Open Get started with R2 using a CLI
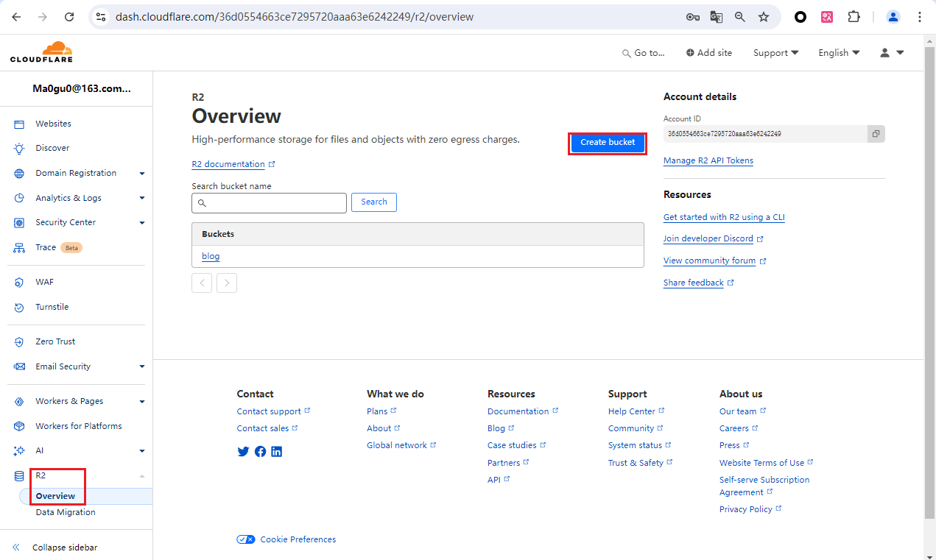The image size is (936, 560). (724, 217)
